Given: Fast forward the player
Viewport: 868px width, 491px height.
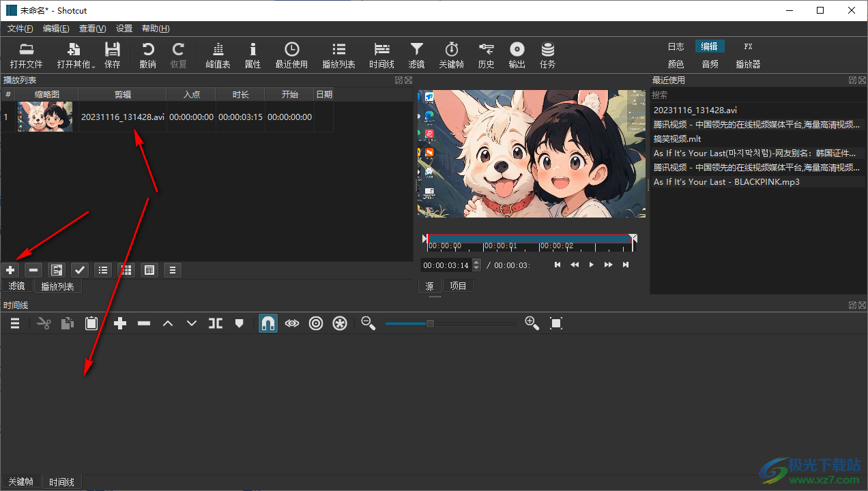Looking at the screenshot, I should tap(609, 265).
